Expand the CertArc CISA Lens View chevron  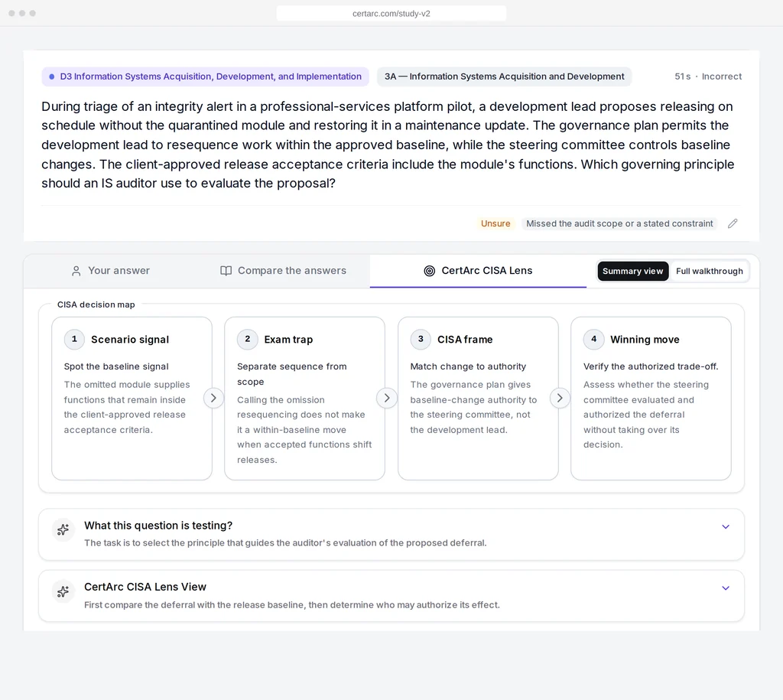(x=726, y=588)
